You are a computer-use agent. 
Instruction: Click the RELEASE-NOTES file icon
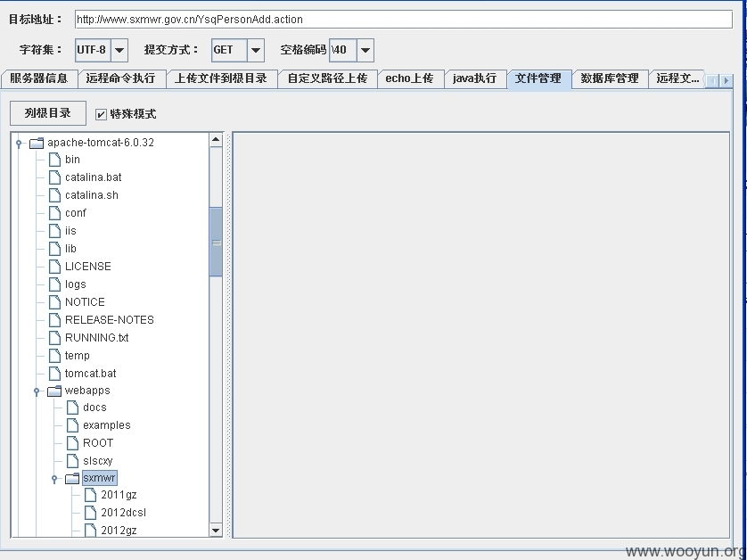pos(54,320)
